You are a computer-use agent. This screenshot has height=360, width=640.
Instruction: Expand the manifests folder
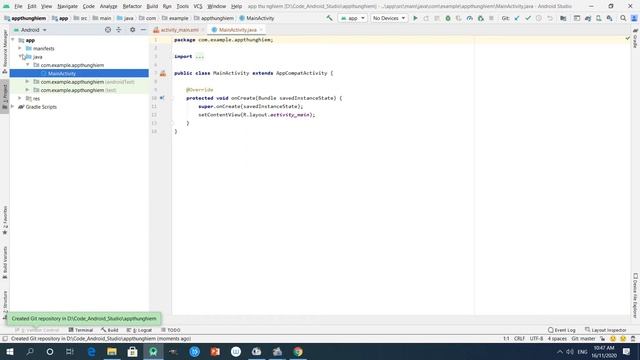20,48
